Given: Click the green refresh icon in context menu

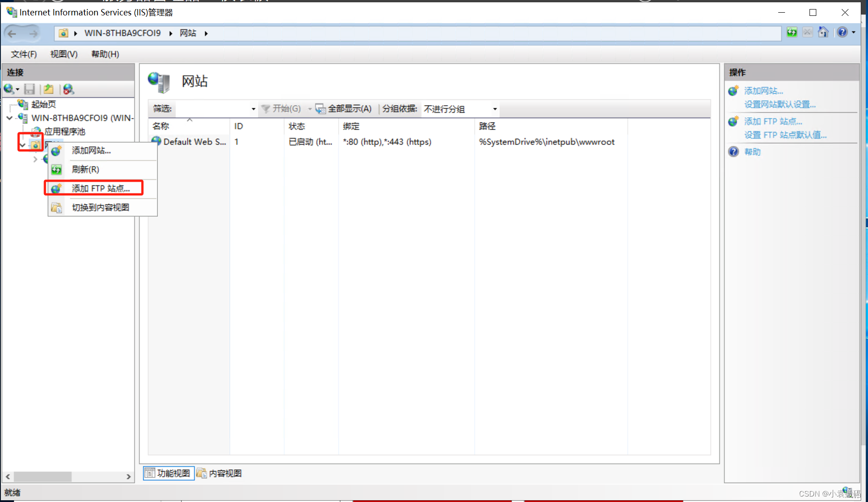Looking at the screenshot, I should pos(56,169).
